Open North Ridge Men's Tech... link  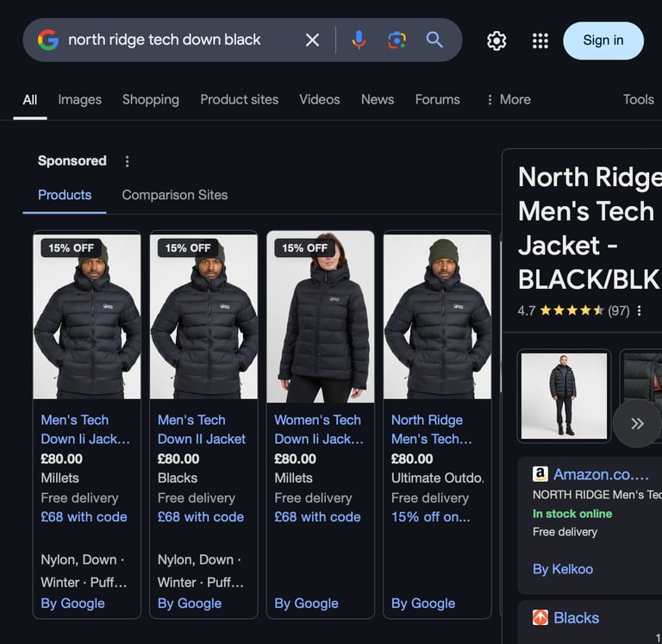(432, 429)
